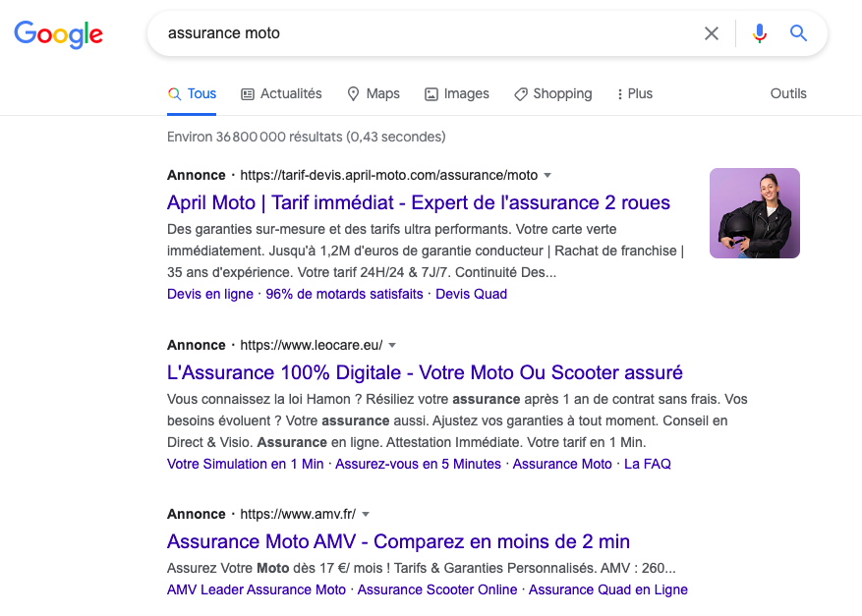Image resolution: width=862 pixels, height=616 pixels.
Task: Open the La FAQ sitelink
Action: click(x=648, y=464)
